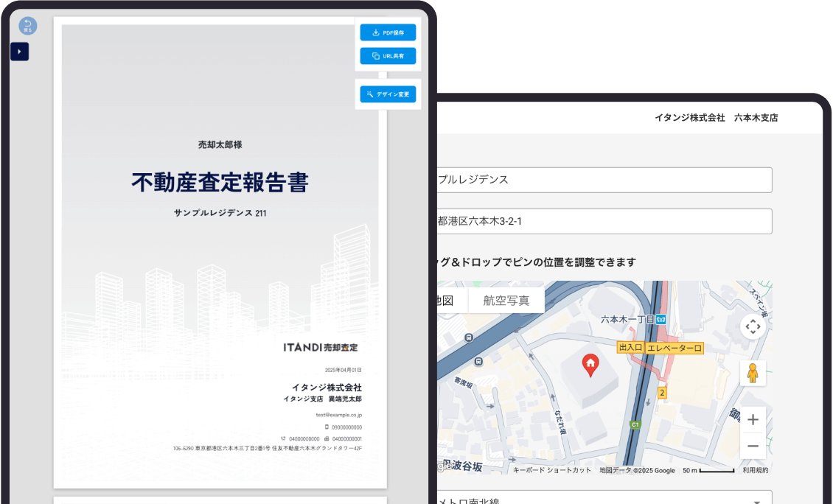Open 利用規約 terms link on map
833x504 pixels.
point(756,470)
